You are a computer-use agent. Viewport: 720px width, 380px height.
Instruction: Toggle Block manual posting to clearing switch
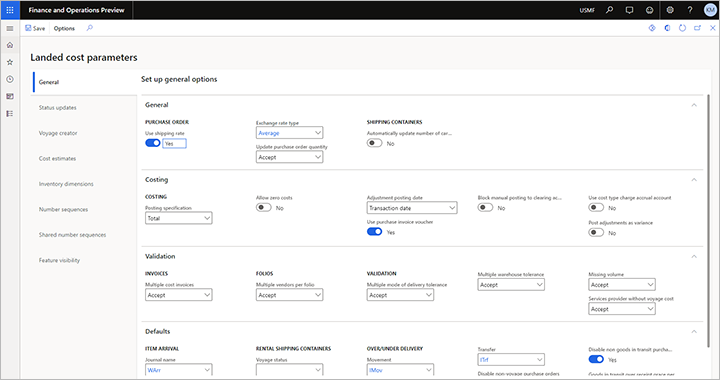pos(485,207)
